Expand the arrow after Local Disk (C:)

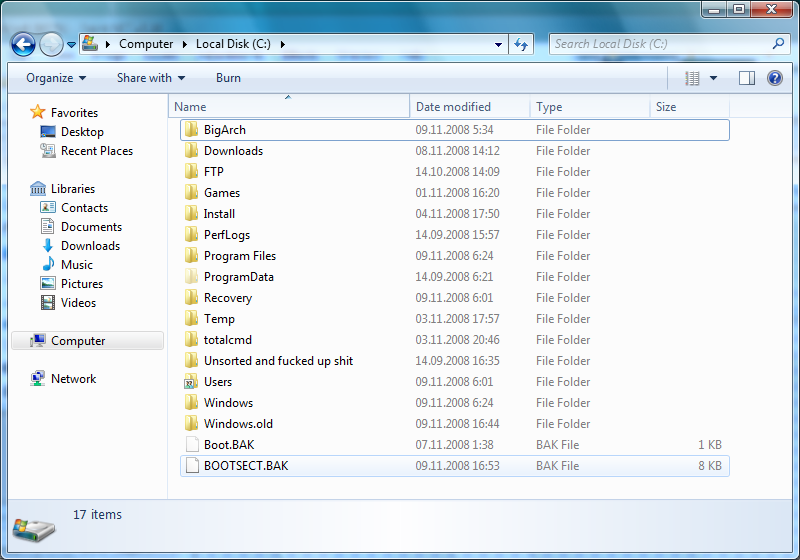pos(282,44)
